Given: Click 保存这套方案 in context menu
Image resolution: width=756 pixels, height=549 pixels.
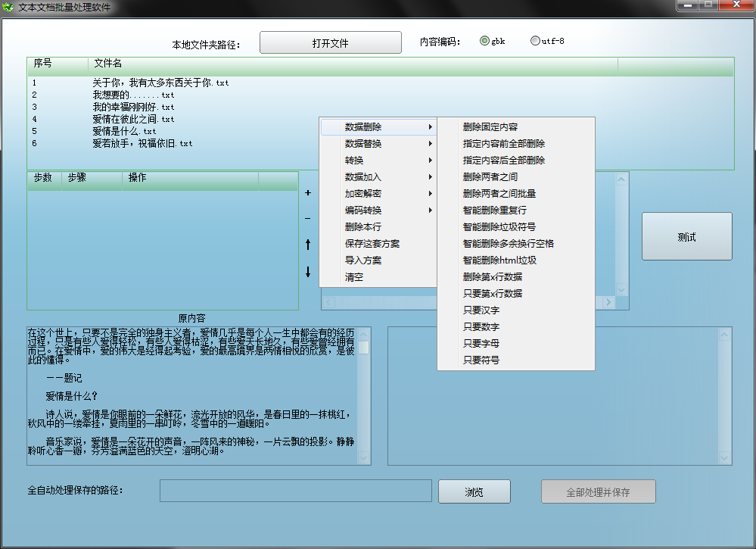Looking at the screenshot, I should tap(372, 244).
